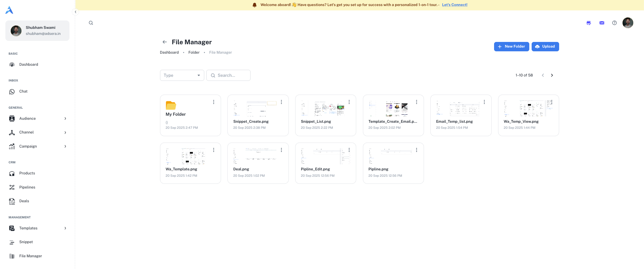
Task: Collapse the sidebar with the chevron toggle
Action: coord(75,12)
